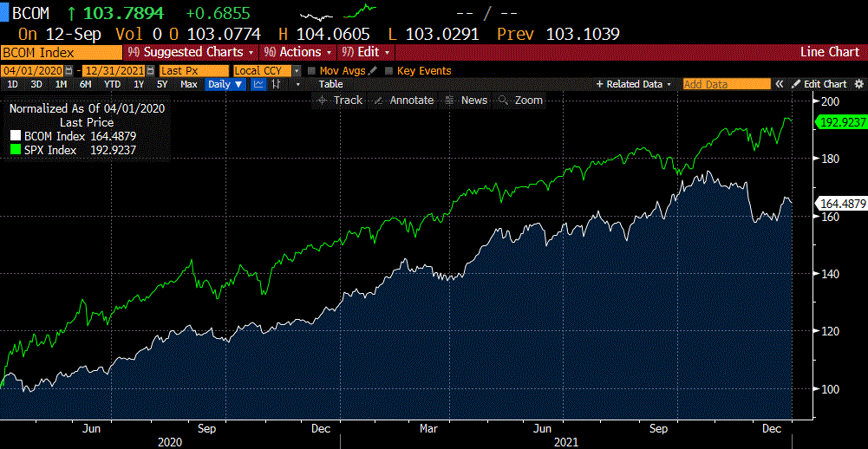Viewport: 868px width, 449px height.
Task: Select the 1D time range
Action: [12, 84]
